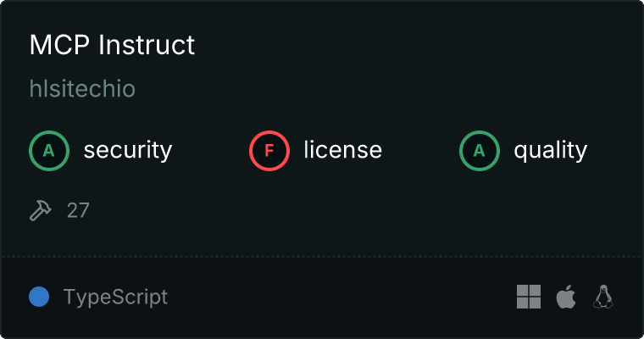Viewport: 644px width, 339px height.
Task: Click the hammer tools icon
Action: pos(41,210)
